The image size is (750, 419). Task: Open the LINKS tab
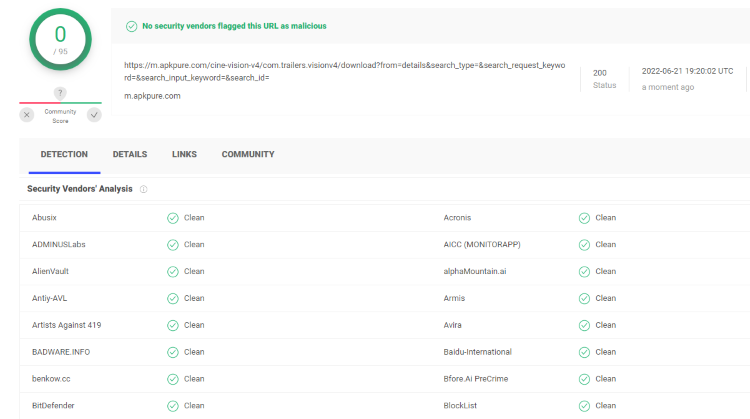pyautogui.click(x=184, y=155)
